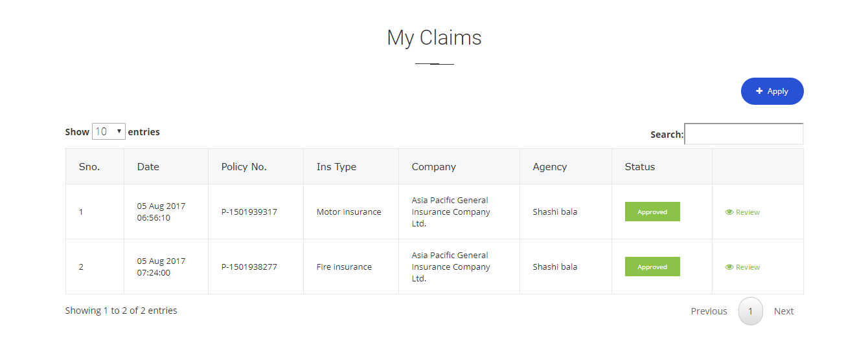The height and width of the screenshot is (361, 868).
Task: Open Review link for Fire insurance row
Action: [742, 267]
